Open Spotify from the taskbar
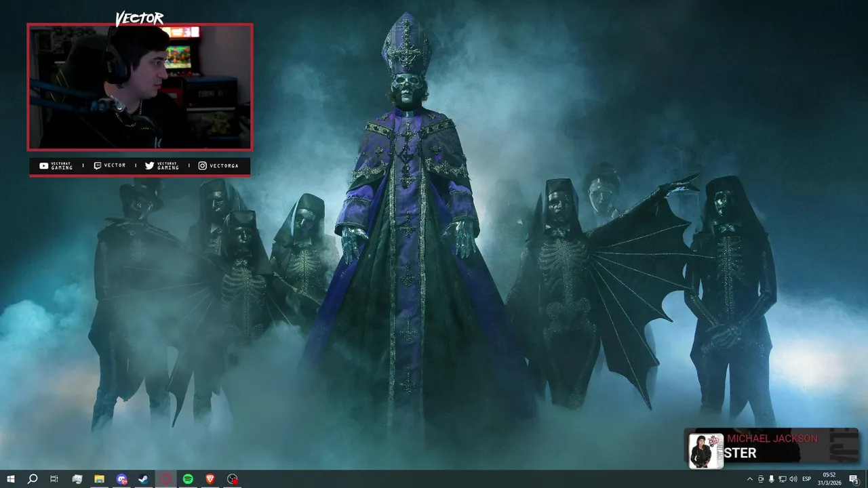868x488 pixels. 188,479
